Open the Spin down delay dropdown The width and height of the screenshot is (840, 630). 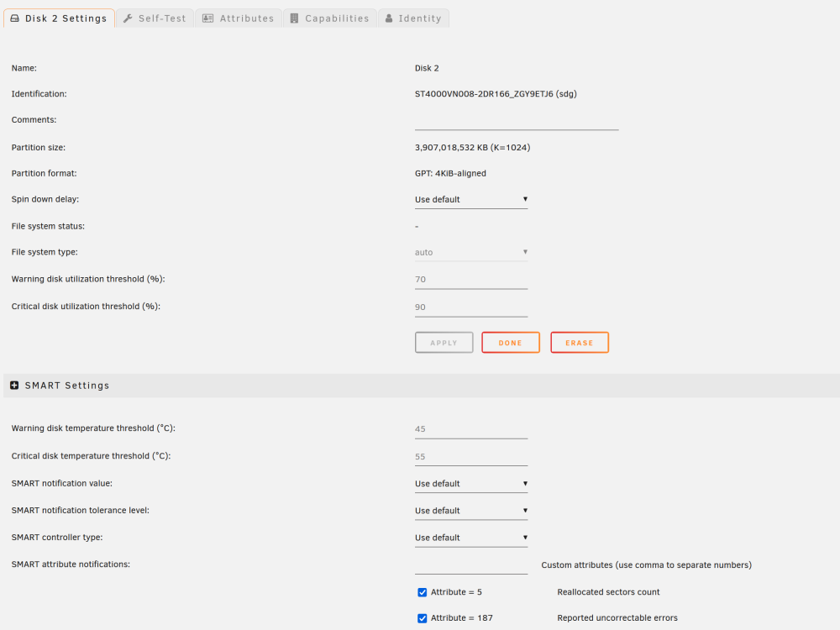pos(471,199)
